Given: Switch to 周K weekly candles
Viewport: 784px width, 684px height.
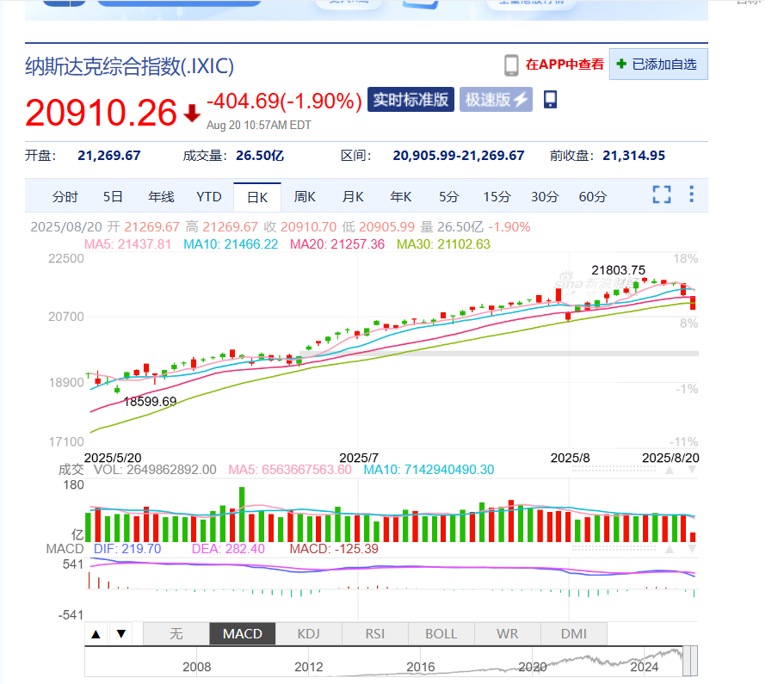Looking at the screenshot, I should click(305, 196).
